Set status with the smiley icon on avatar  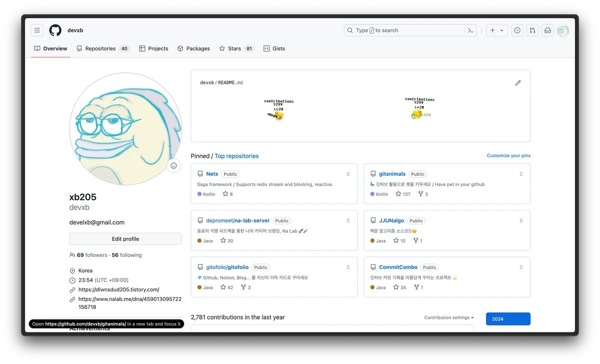[173, 165]
